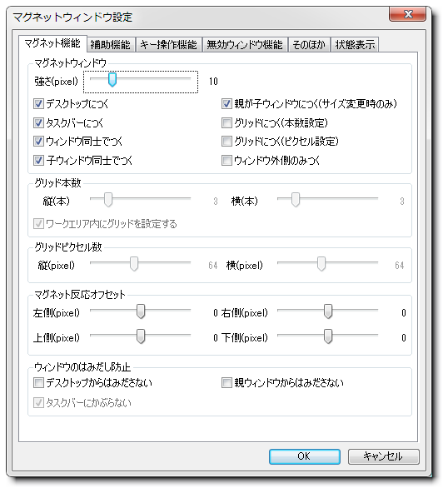Image resolution: width=448 pixels, height=493 pixels.
Task: Click the disabled タスクバーにかぶらない checkbox
Action: [38, 402]
